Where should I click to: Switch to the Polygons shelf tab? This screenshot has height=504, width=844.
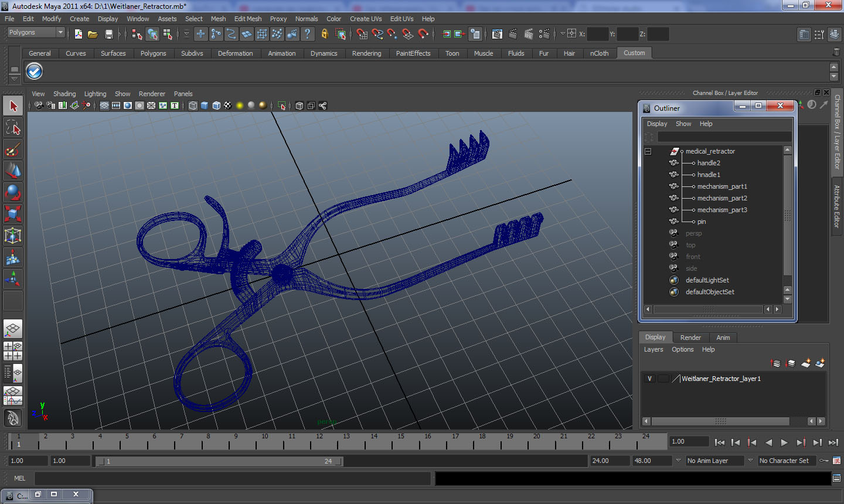(153, 53)
